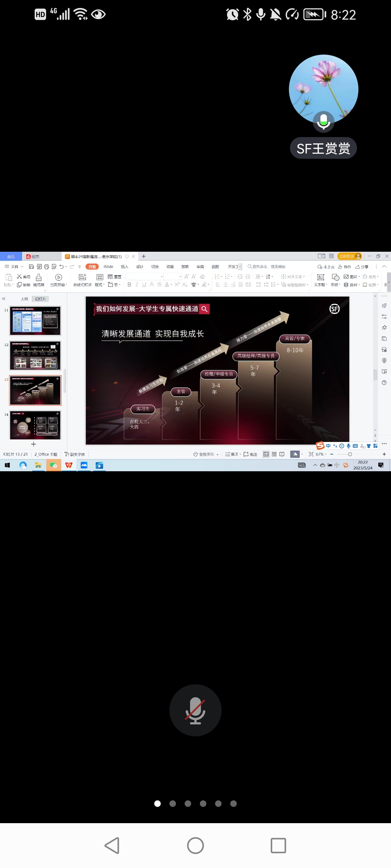Switch to the 大纲 outline view tab
391x868 pixels.
point(24,299)
